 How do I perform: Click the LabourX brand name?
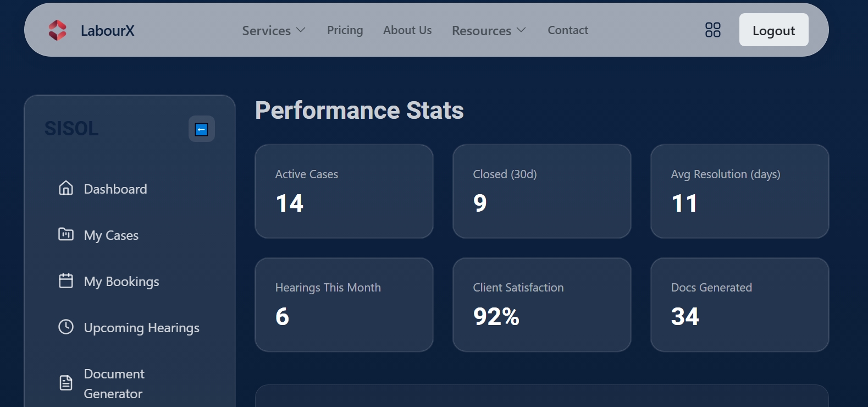(x=108, y=31)
